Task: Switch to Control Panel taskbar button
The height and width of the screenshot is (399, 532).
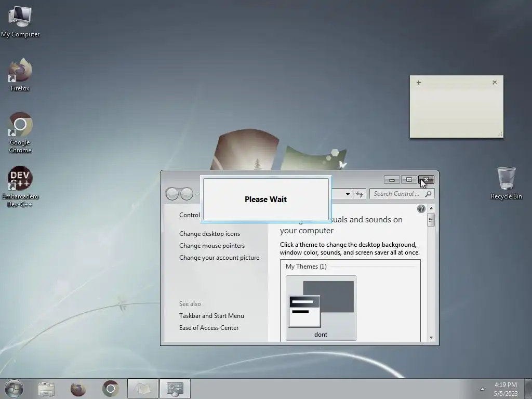Action: click(175, 389)
